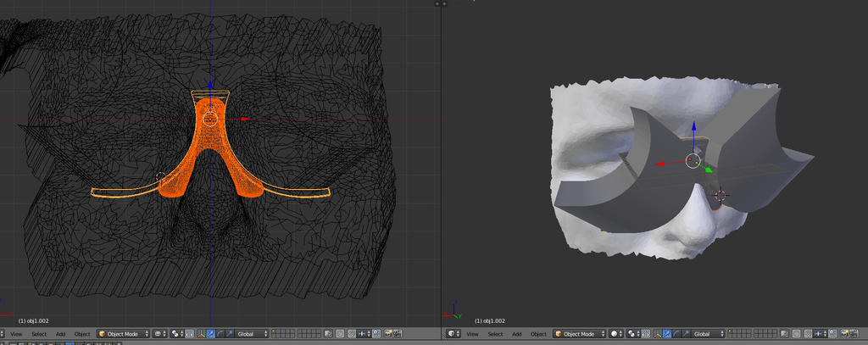Open editor type selector in right viewport

452,334
